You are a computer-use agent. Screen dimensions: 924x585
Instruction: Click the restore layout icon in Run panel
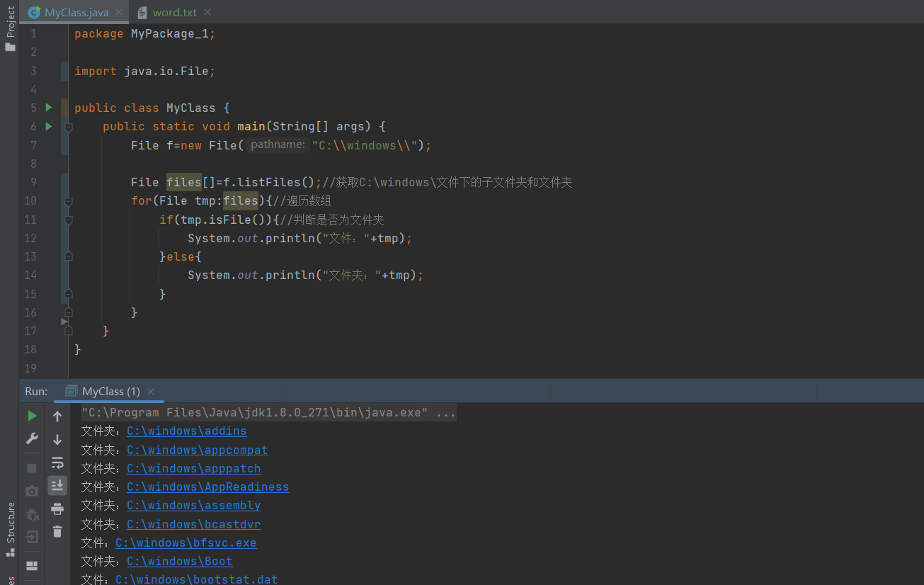click(x=32, y=566)
